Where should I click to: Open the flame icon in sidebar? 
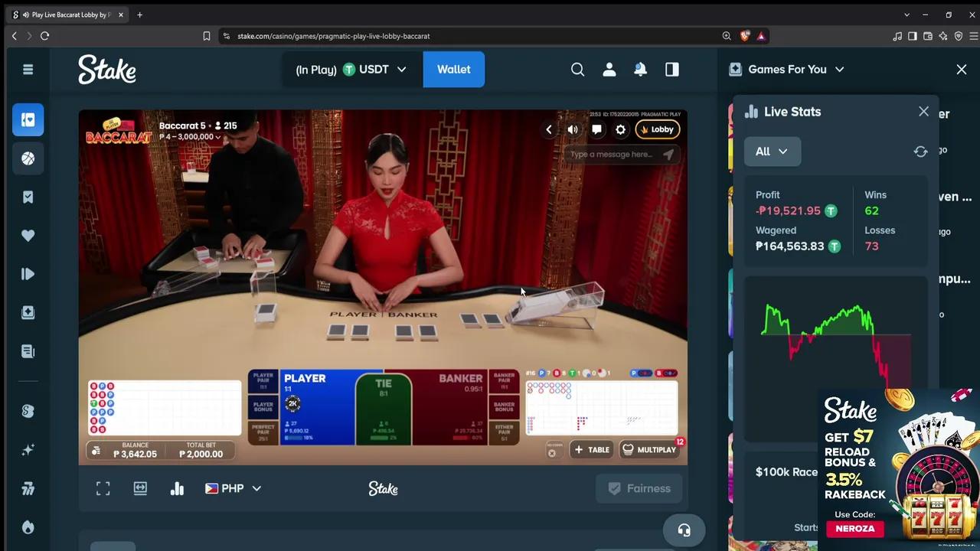pos(28,527)
